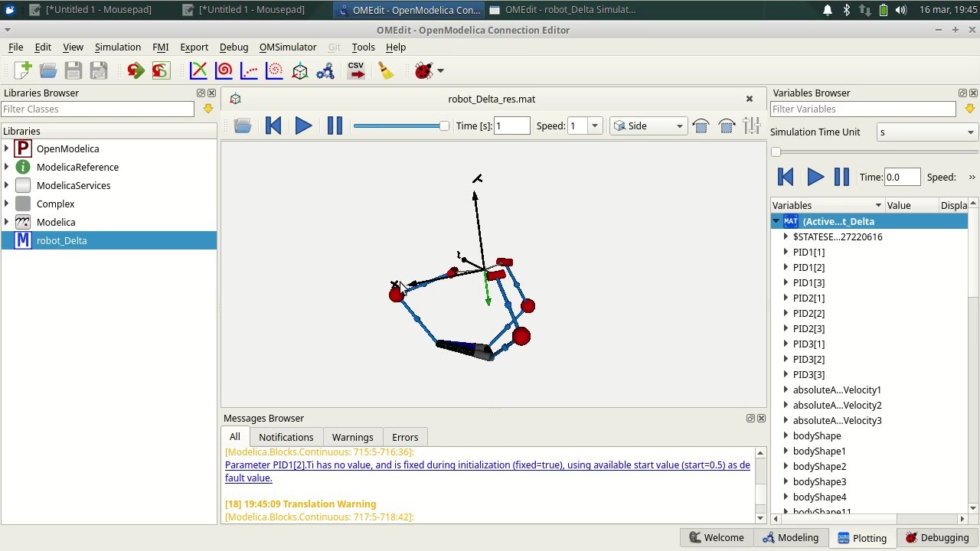Image resolution: width=980 pixels, height=551 pixels.
Task: Open the Variables column header dropdown
Action: click(x=878, y=205)
